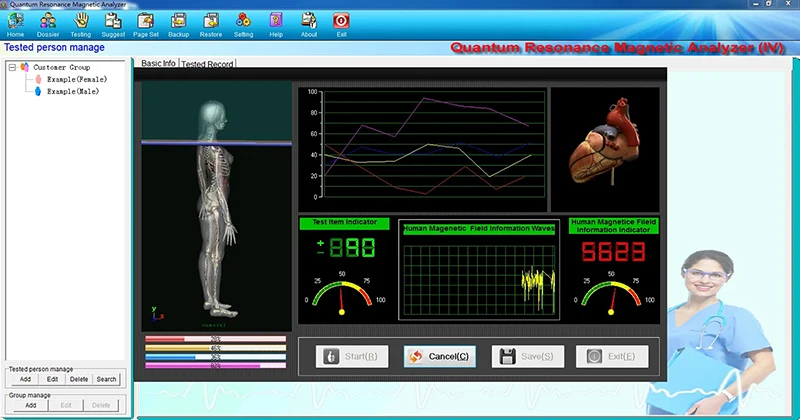Click the Cancel(C) button

point(440,356)
